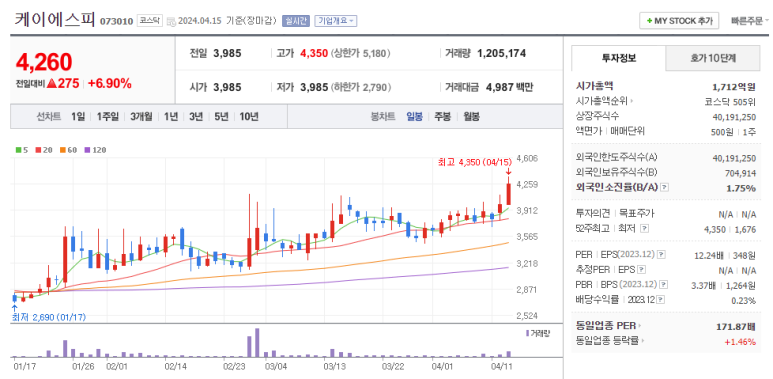Select 1주일 line chart period
The width and height of the screenshot is (773, 379).
point(107,117)
